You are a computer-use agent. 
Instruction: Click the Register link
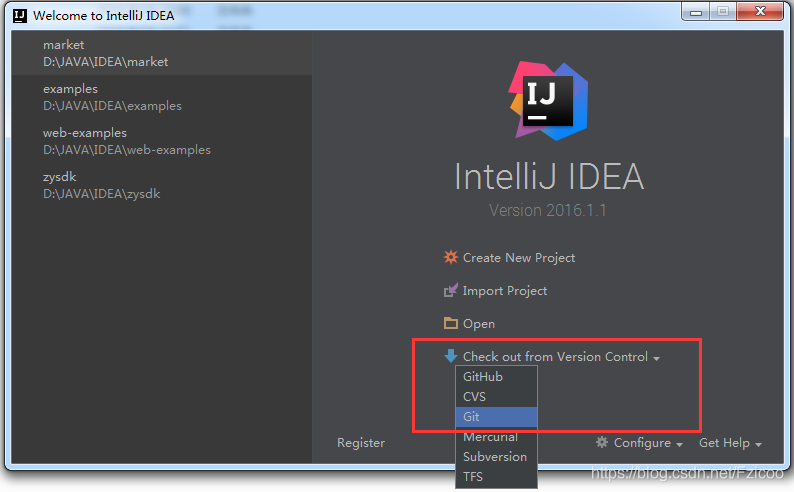pos(361,443)
